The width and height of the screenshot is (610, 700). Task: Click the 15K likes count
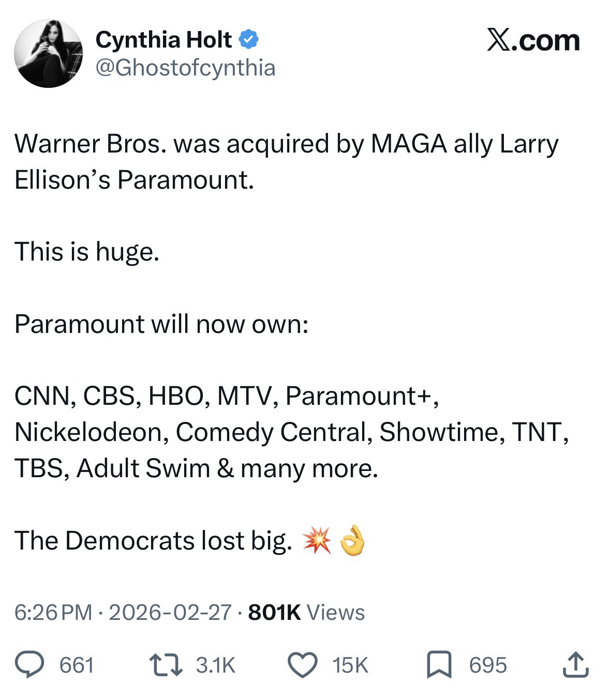[350, 665]
